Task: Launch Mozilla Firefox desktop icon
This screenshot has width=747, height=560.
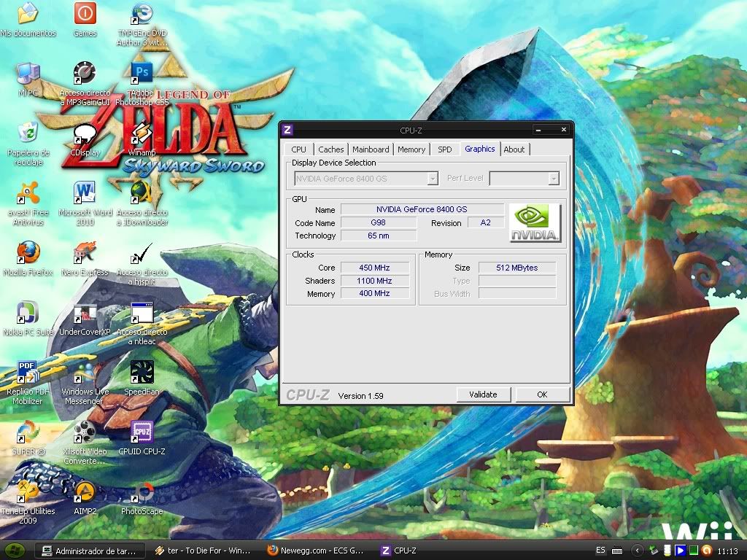Action: 28,253
